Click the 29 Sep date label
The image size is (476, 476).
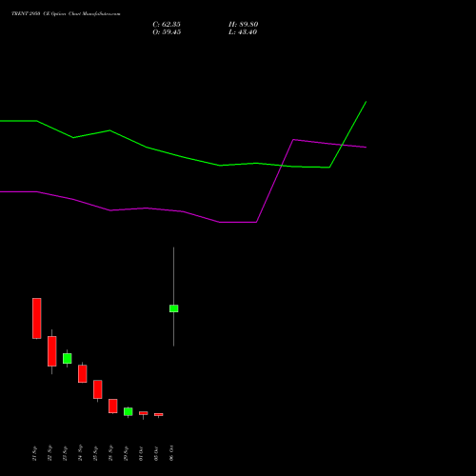tap(126, 453)
